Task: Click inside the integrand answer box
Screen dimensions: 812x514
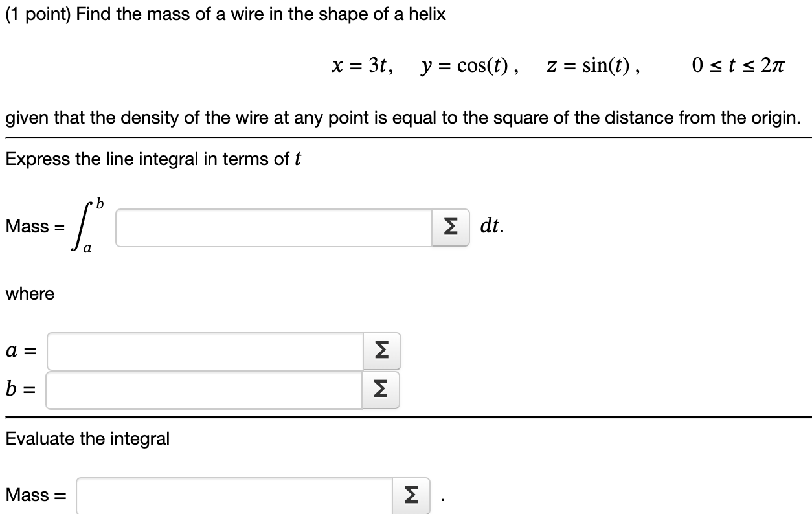Action: point(272,227)
